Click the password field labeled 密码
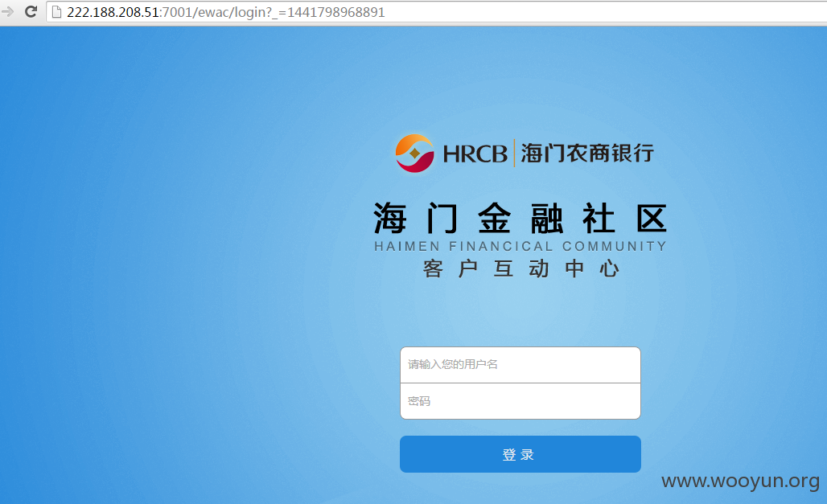Viewport: 827px width, 504px height. click(x=520, y=401)
